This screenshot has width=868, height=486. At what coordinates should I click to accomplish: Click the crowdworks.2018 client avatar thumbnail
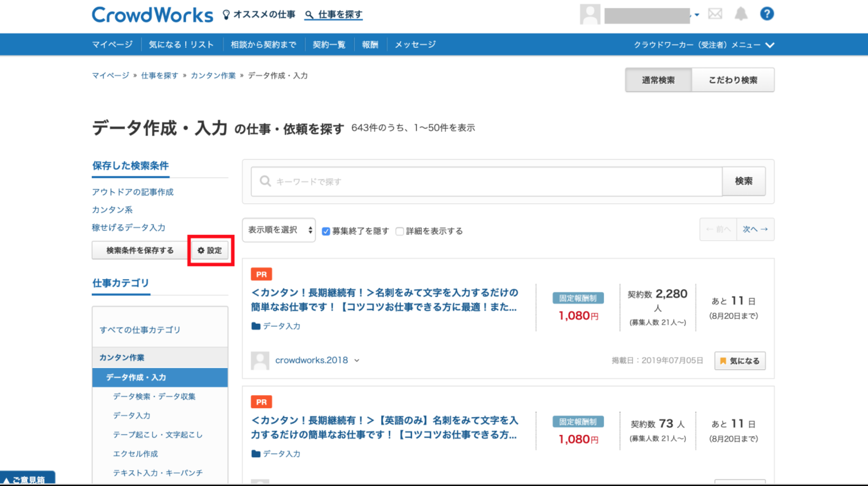260,360
